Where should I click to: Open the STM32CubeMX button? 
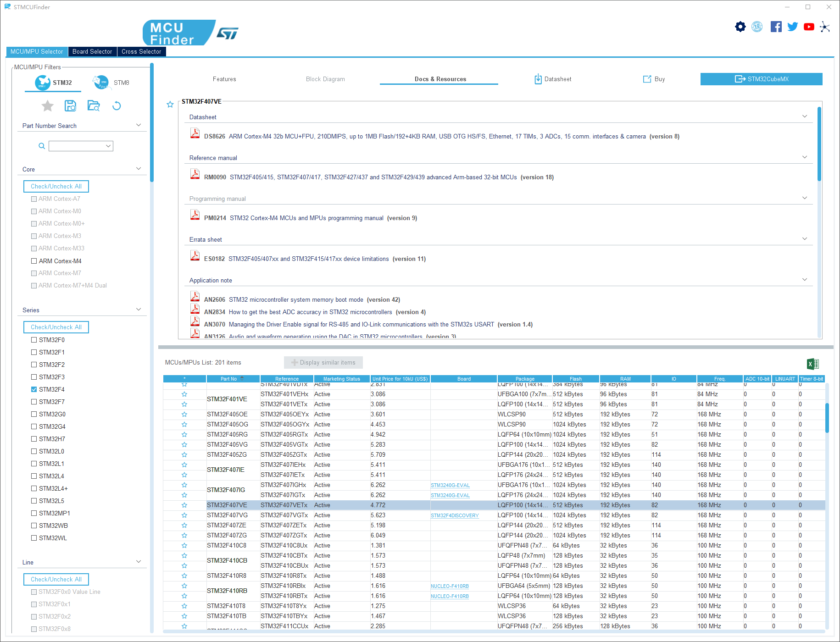(x=762, y=79)
